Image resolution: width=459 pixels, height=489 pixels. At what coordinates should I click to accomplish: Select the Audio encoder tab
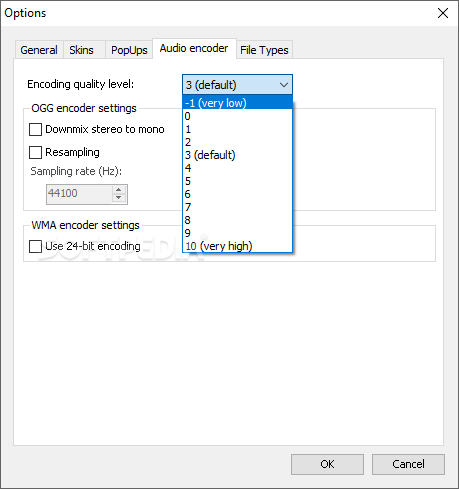pos(194,49)
